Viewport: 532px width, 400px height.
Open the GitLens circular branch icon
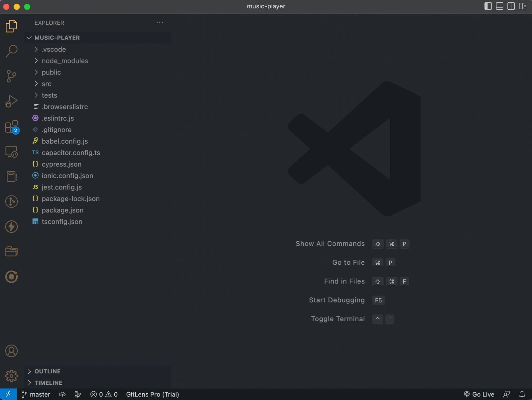point(11,201)
